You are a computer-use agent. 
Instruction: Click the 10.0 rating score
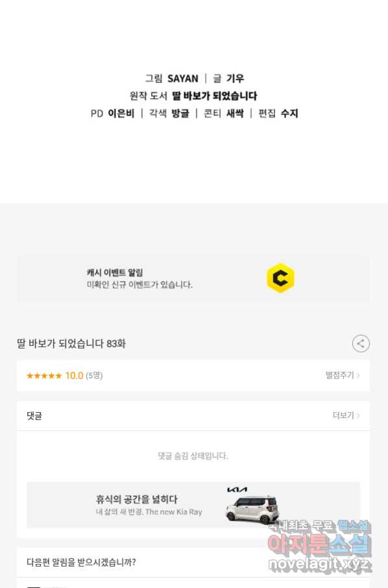click(x=74, y=376)
